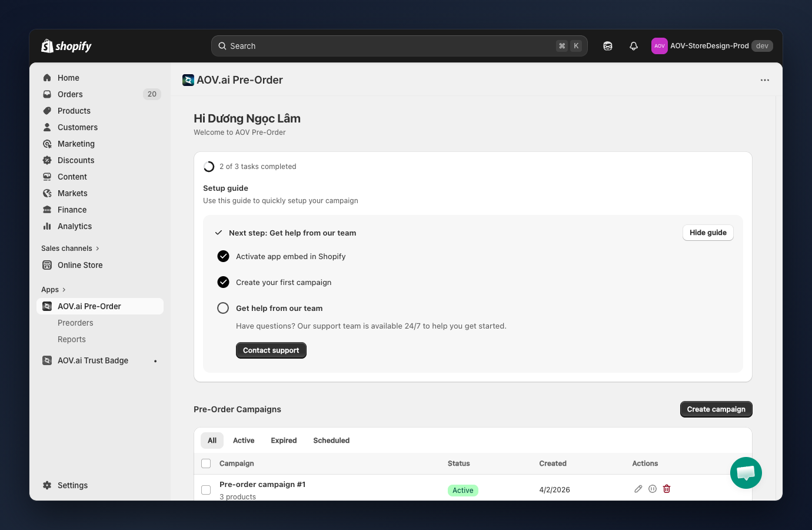Click the Discounts badge icon
Image resolution: width=812 pixels, height=530 pixels.
(x=47, y=160)
